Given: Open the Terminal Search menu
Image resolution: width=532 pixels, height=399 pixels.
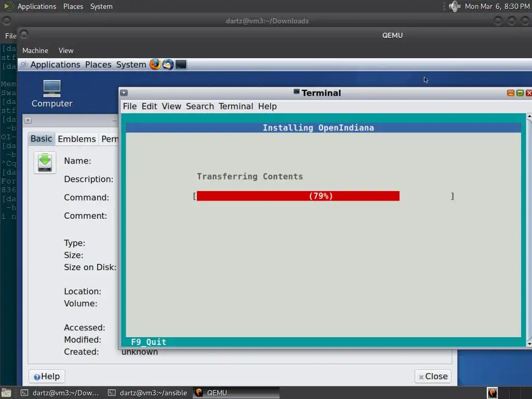Looking at the screenshot, I should (200, 106).
